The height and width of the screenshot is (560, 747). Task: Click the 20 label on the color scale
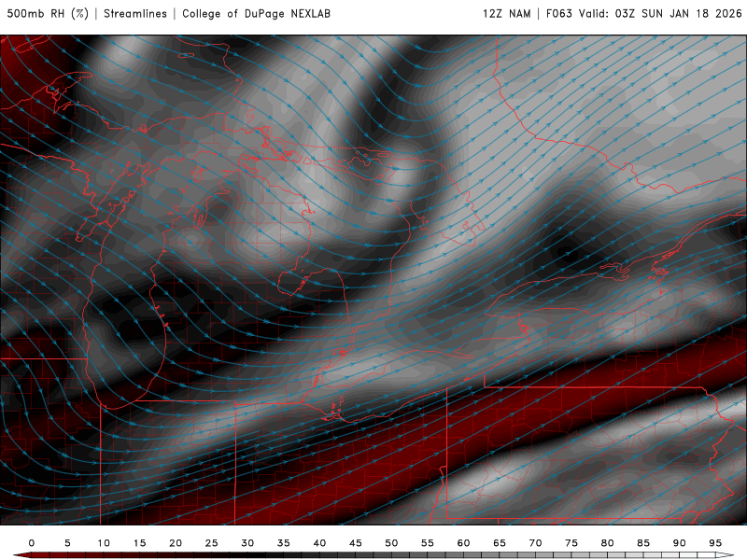(176, 543)
